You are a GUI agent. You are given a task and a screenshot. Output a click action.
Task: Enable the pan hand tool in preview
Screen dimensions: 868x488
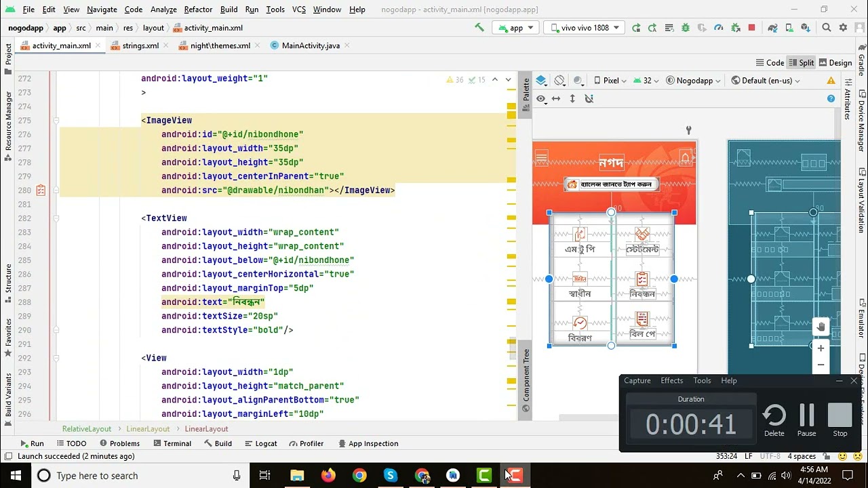821,327
